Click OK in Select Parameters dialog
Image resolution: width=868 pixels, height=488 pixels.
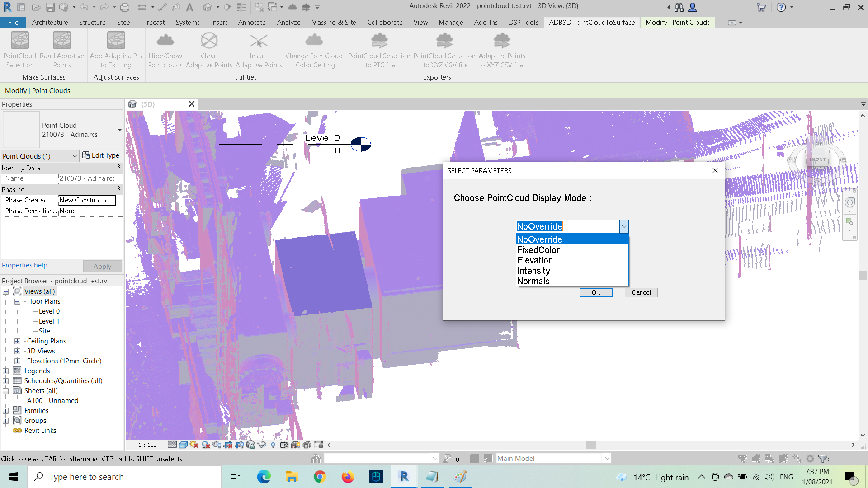click(x=595, y=292)
